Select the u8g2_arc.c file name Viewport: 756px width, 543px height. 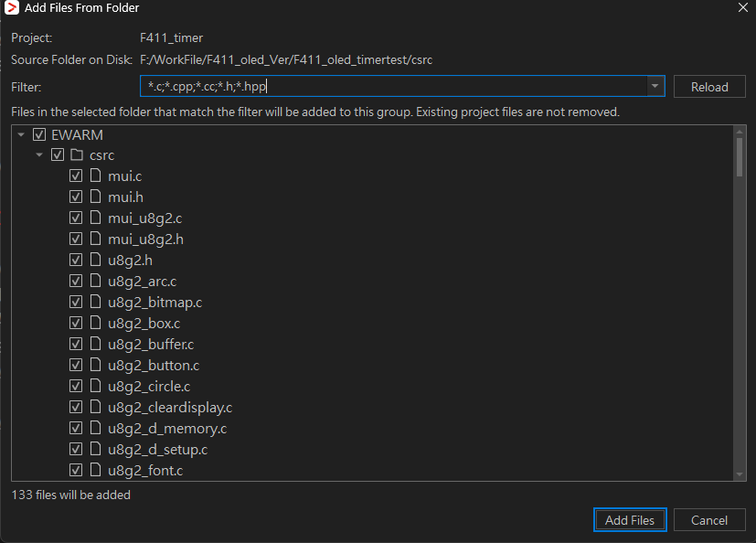[x=143, y=282]
